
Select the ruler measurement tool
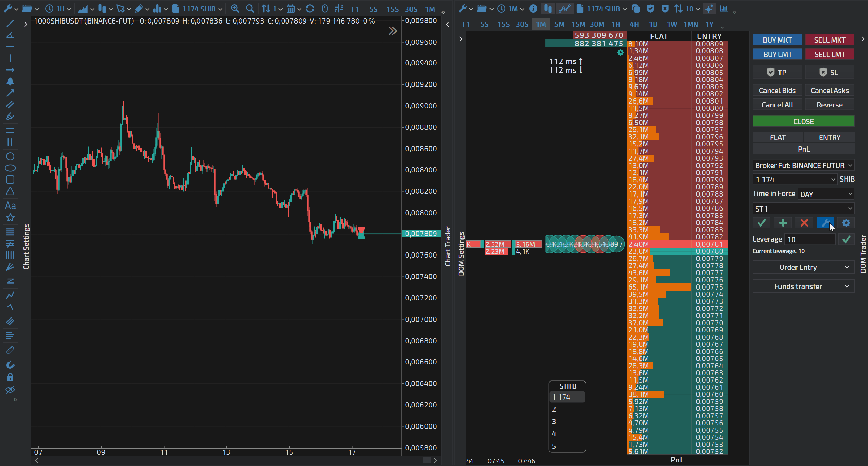click(x=10, y=350)
